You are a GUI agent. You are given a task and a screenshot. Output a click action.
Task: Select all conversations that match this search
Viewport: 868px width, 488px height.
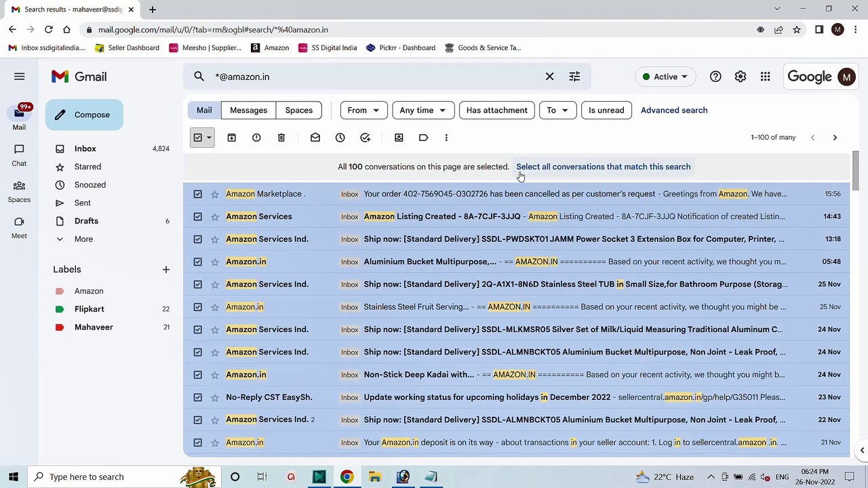(x=604, y=167)
